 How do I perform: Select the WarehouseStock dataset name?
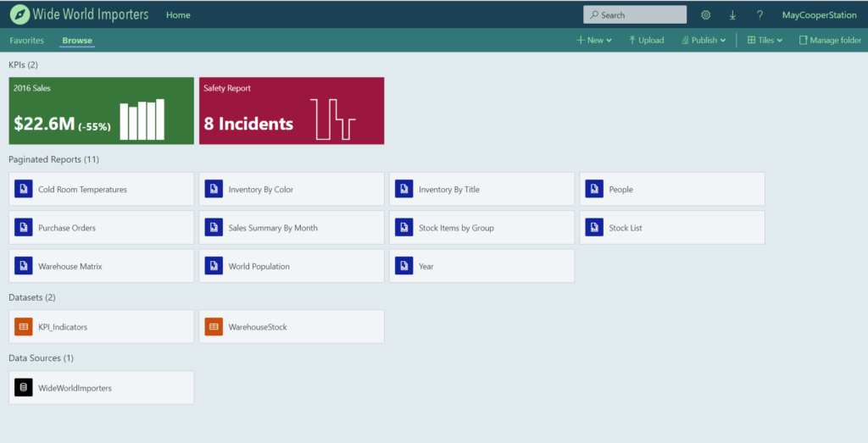tap(258, 327)
